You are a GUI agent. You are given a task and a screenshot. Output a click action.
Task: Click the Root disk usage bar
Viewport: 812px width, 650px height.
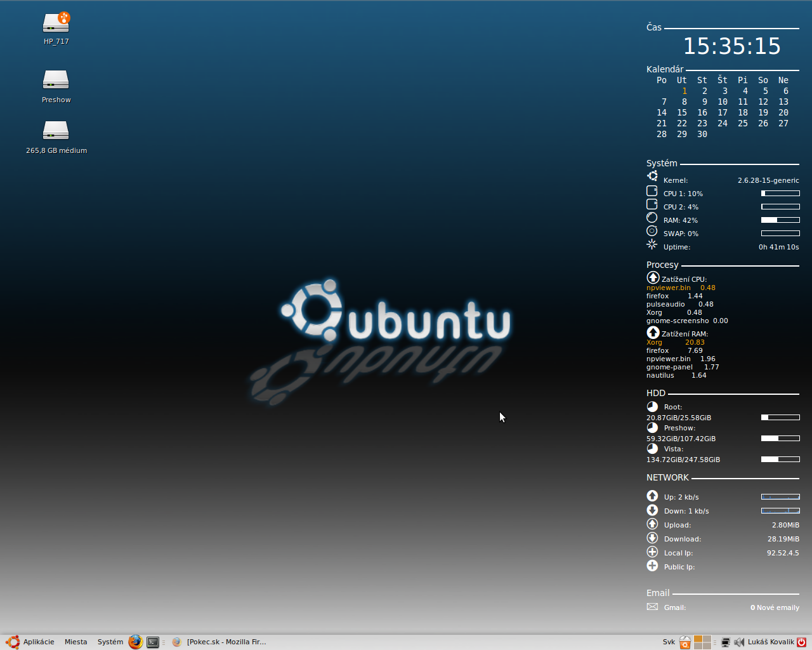(780, 418)
